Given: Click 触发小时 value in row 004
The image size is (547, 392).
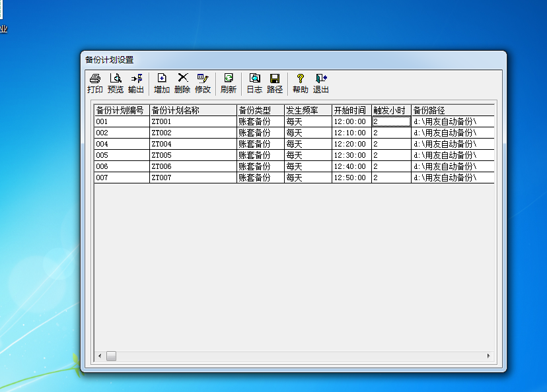Looking at the screenshot, I should click(391, 144).
